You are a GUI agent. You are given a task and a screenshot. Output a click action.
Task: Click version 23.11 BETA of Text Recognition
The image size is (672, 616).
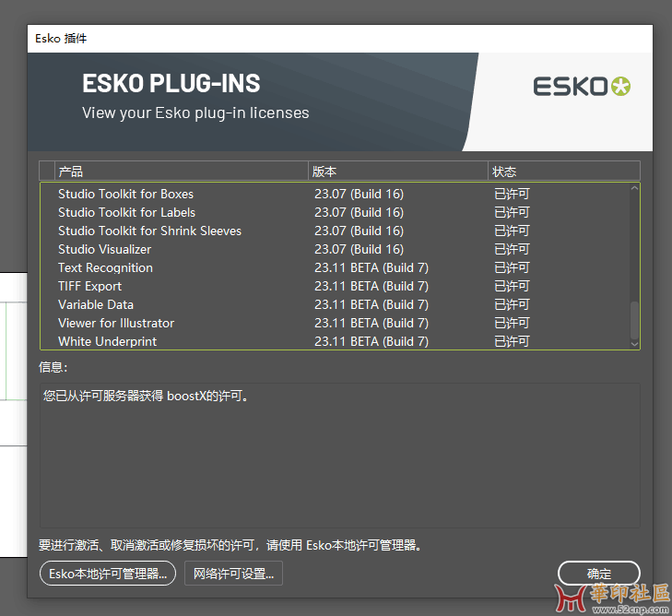coord(371,267)
